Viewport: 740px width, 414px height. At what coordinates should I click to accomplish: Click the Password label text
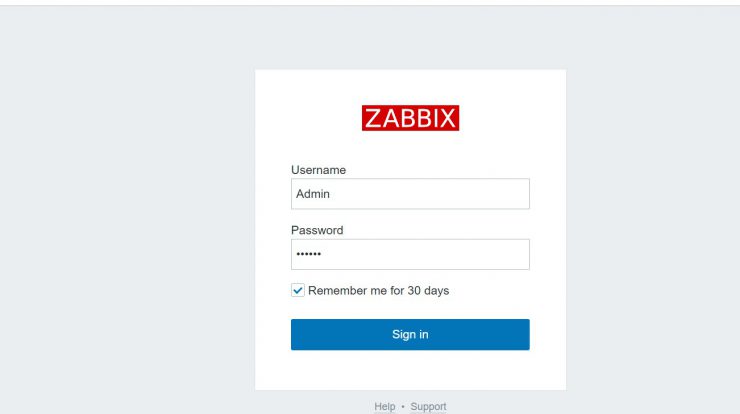pos(317,230)
